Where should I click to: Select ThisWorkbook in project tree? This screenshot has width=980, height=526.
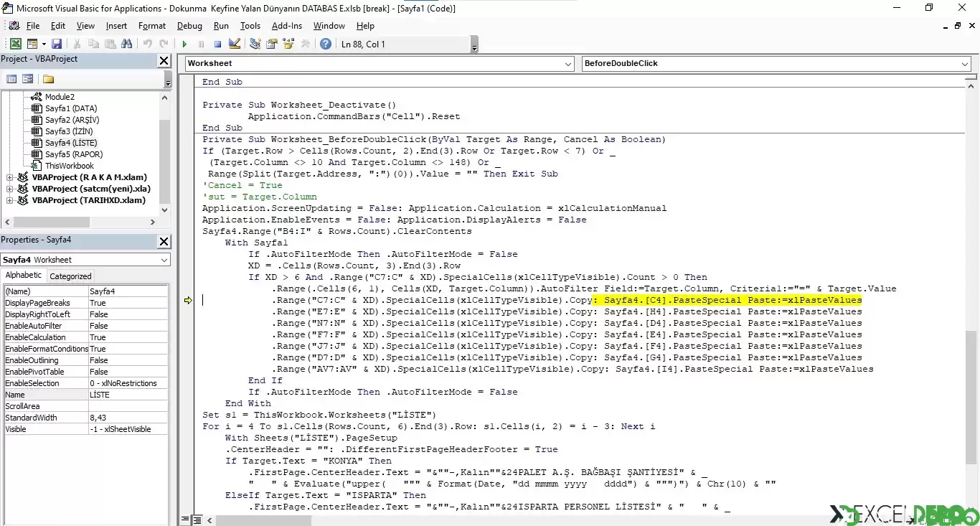70,166
